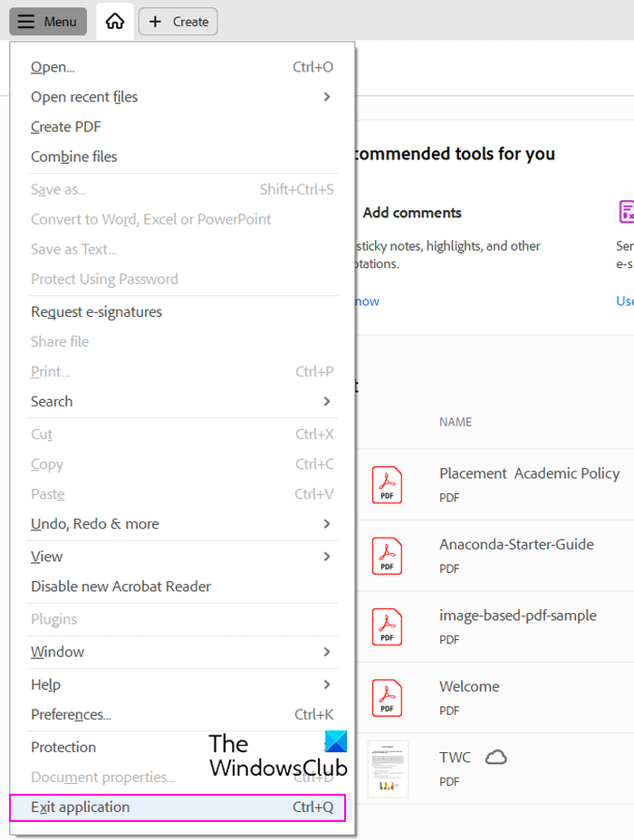Screen dimensions: 634x840
Task: Click the Create button
Action: pos(178,22)
